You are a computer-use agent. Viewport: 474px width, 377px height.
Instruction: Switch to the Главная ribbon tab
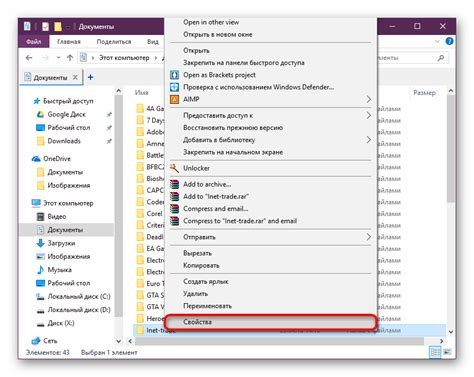click(x=69, y=42)
